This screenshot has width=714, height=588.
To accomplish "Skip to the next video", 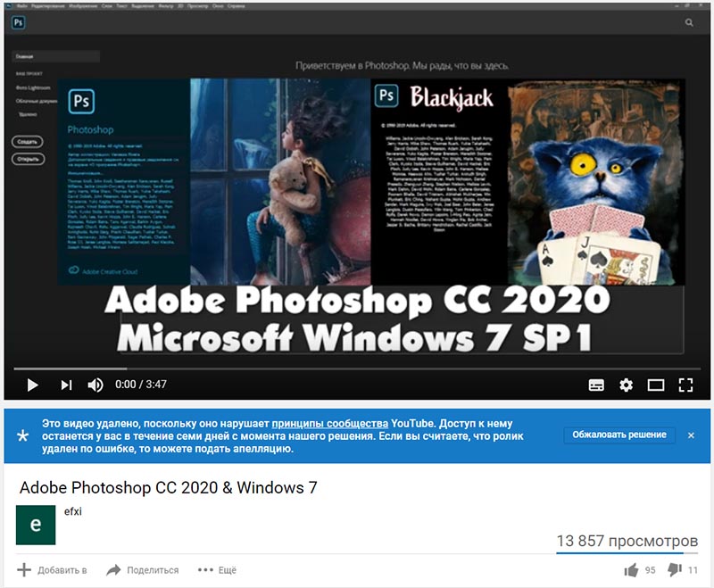I will coord(66,385).
